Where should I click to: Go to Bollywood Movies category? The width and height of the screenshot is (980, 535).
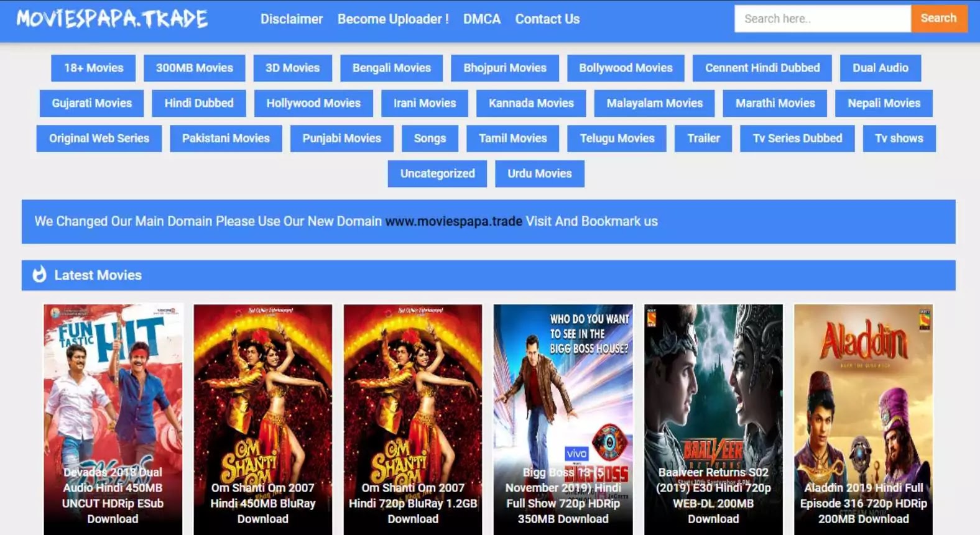626,68
